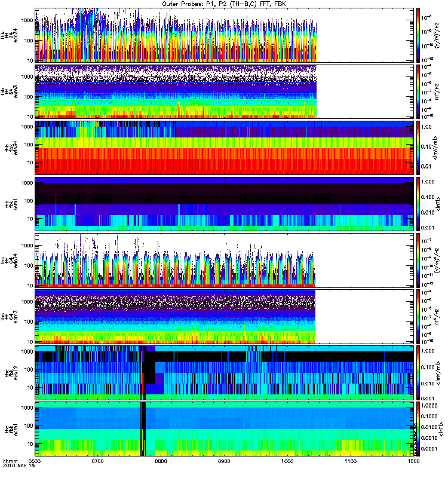Click the color bar beside thc fbk scm1 panel
The width and height of the screenshot is (448, 478).
418,429
